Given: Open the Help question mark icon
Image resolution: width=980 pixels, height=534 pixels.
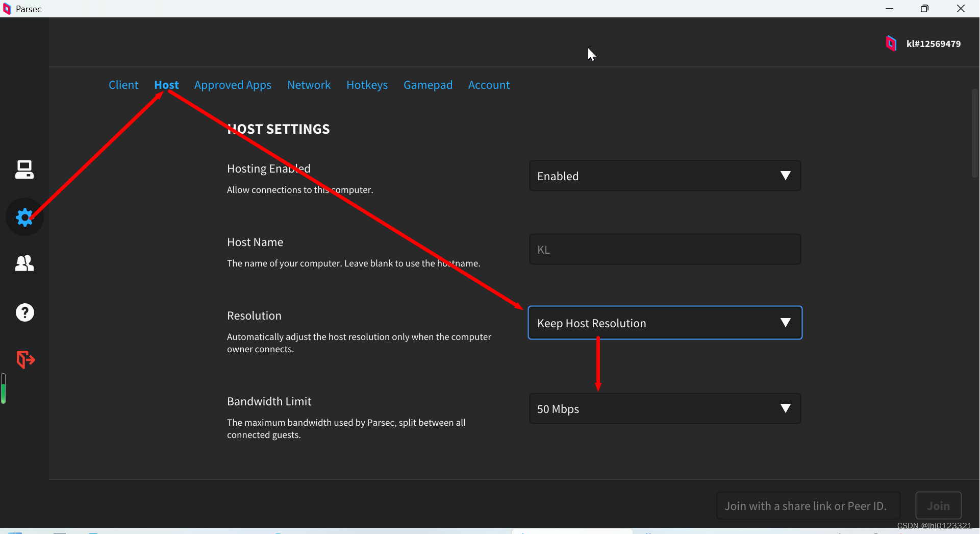Looking at the screenshot, I should click(24, 312).
